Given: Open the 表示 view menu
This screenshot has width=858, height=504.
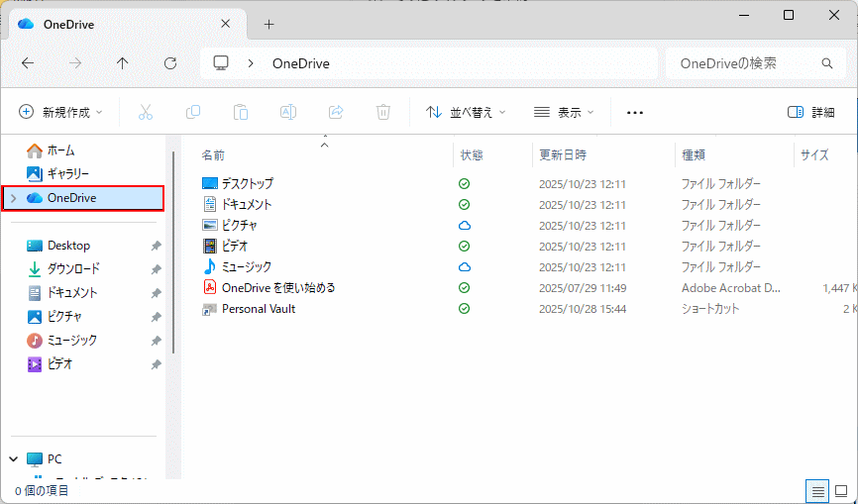Looking at the screenshot, I should tap(564, 112).
